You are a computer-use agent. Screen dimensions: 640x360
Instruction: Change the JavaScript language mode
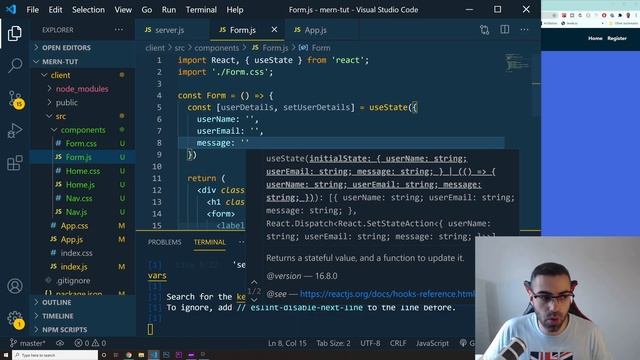432,343
